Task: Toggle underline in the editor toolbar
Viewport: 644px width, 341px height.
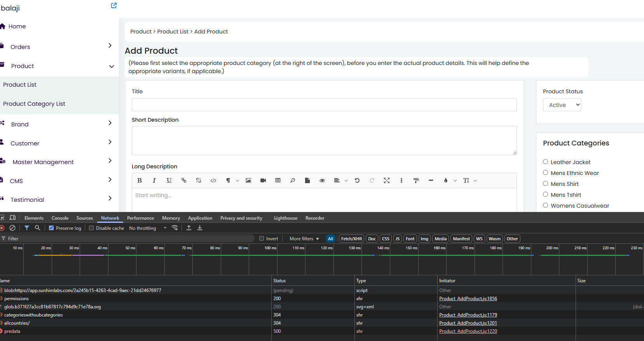Action: pos(169,180)
